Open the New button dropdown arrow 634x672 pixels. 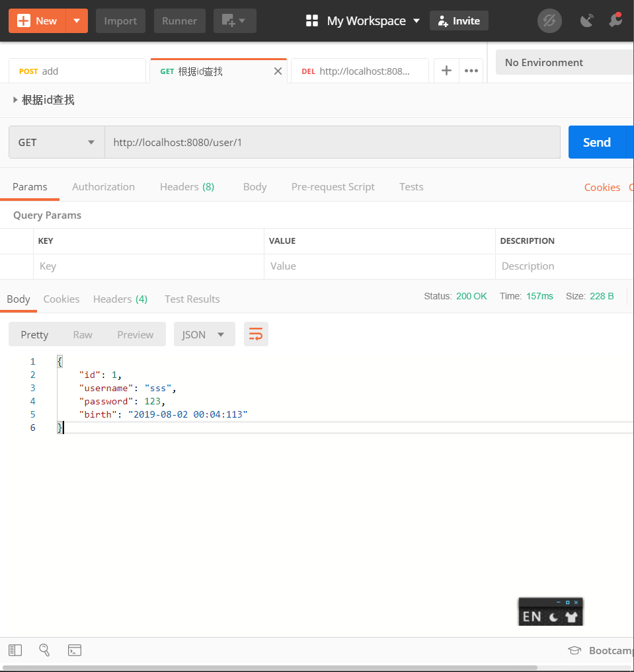(x=77, y=20)
